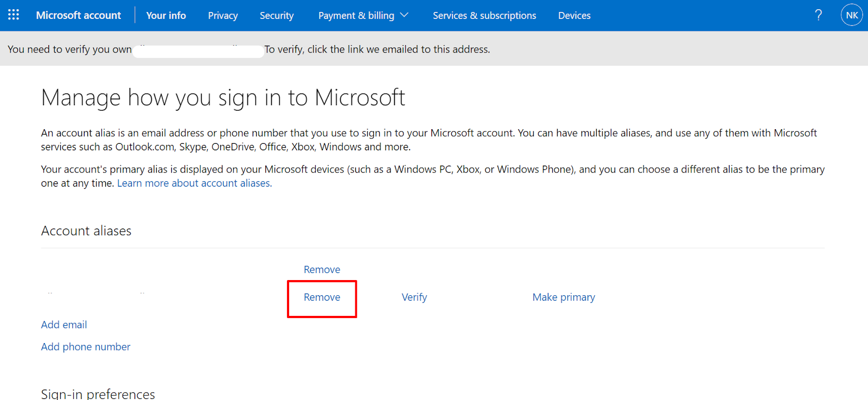Click the help question mark icon
868x400 pixels.
[818, 15]
